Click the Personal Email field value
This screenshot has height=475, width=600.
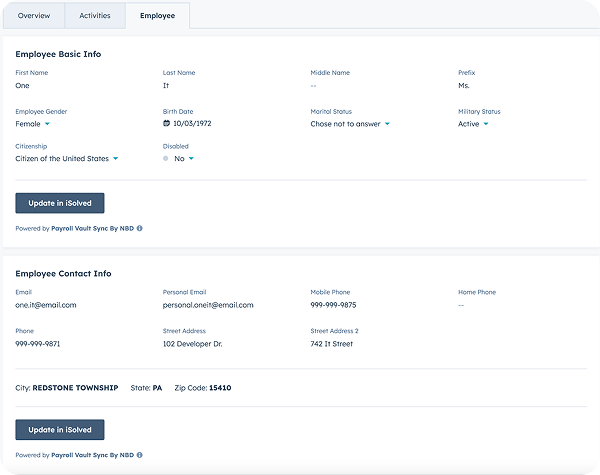click(208, 305)
